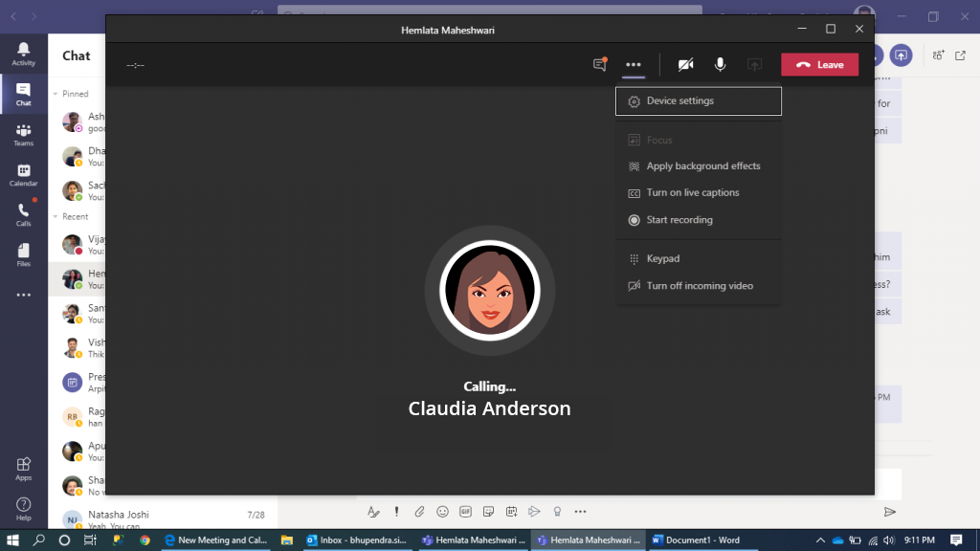Open Word Document1 from taskbar
This screenshot has width=980, height=551.
click(695, 540)
